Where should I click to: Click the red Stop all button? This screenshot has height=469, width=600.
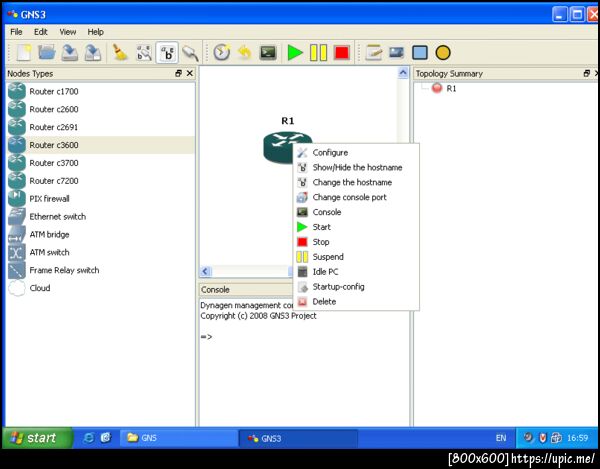coord(342,52)
